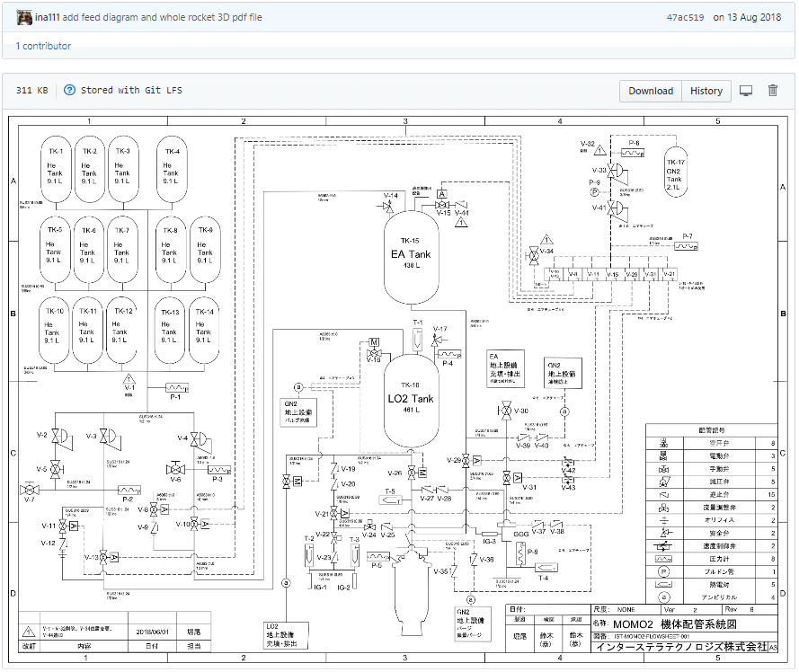Viewport: 799px width, 672px height.
Task: Click the TK-4 He Tank symbol
Action: click(172, 169)
